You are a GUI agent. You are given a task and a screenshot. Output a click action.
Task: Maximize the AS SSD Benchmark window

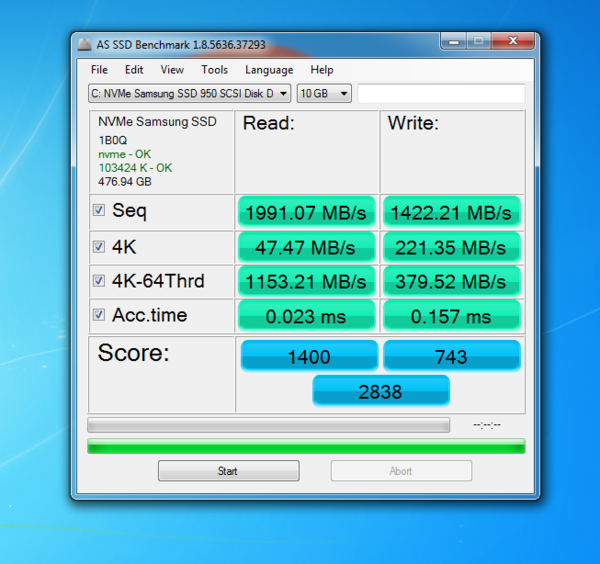click(478, 41)
